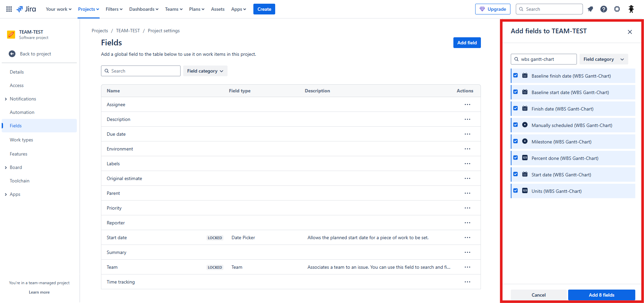Open the Work types settings page
The image size is (644, 303).
click(x=21, y=140)
